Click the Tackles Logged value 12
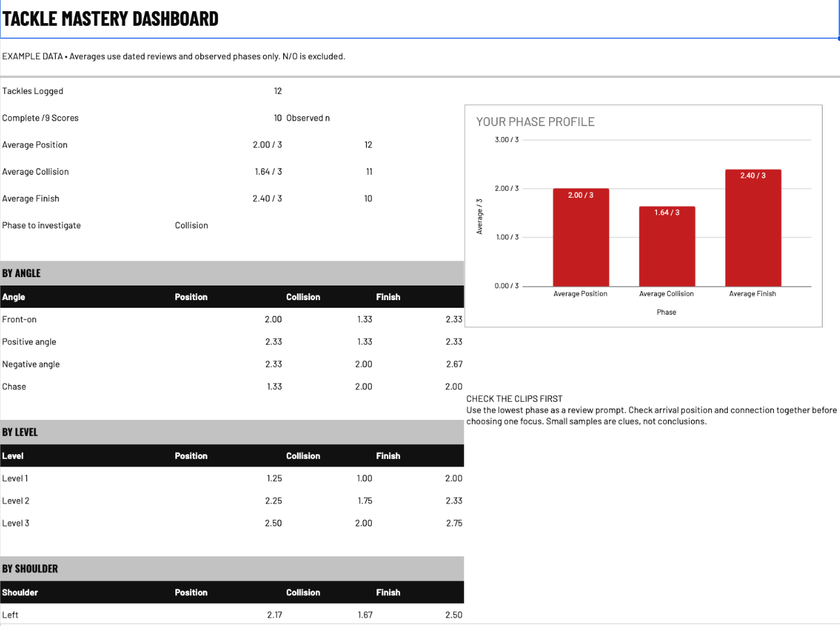840x626 pixels. (x=278, y=91)
